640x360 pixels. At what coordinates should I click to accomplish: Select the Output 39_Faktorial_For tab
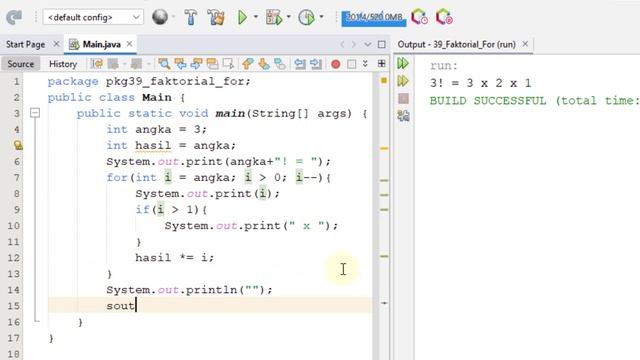tap(456, 44)
